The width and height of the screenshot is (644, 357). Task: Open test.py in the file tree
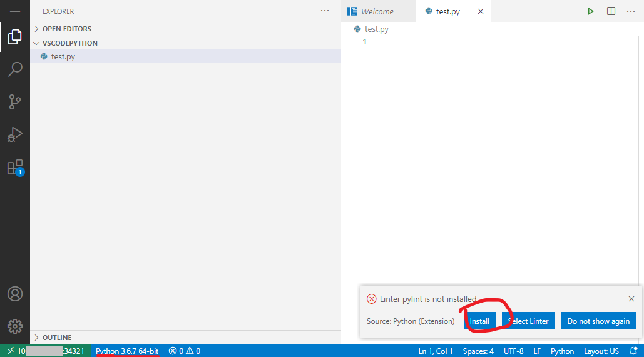(x=185, y=57)
